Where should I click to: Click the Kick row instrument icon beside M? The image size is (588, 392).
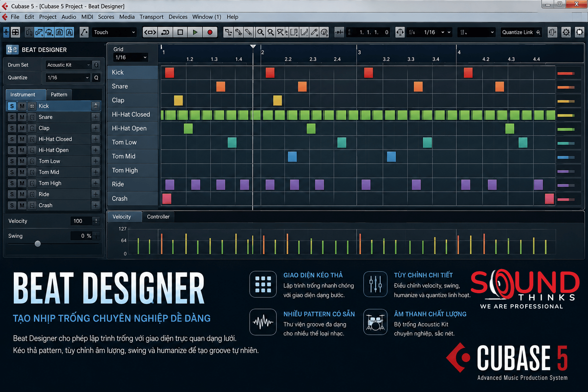32,106
